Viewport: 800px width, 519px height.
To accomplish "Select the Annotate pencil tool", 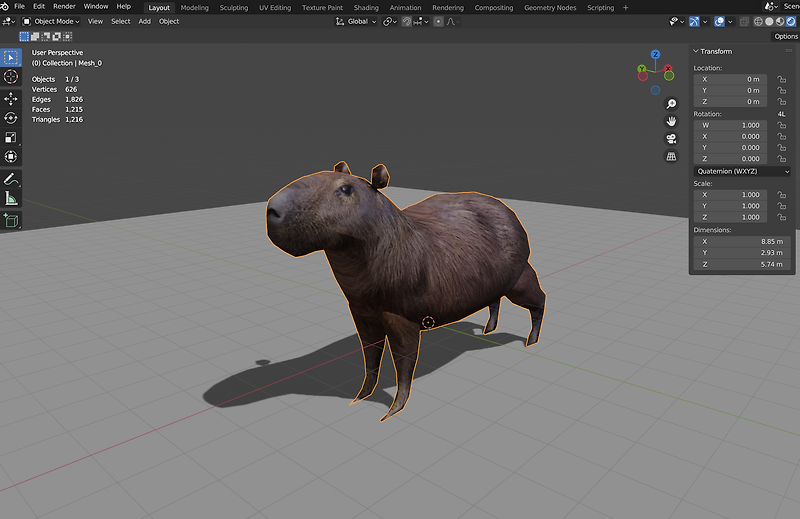I will pyautogui.click(x=11, y=179).
